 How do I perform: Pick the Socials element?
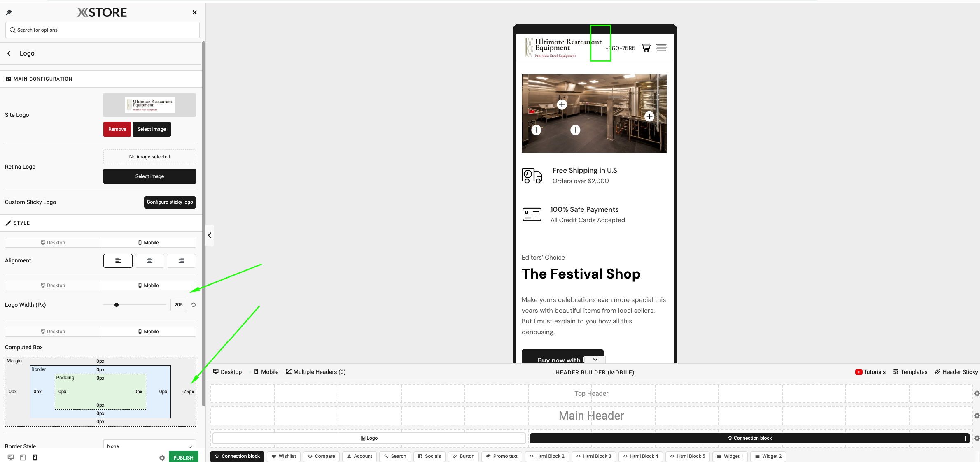click(x=429, y=456)
